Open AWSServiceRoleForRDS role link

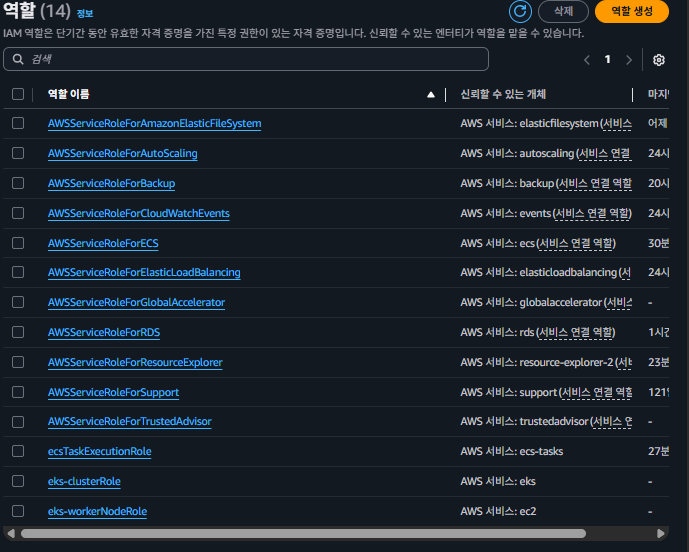104,332
